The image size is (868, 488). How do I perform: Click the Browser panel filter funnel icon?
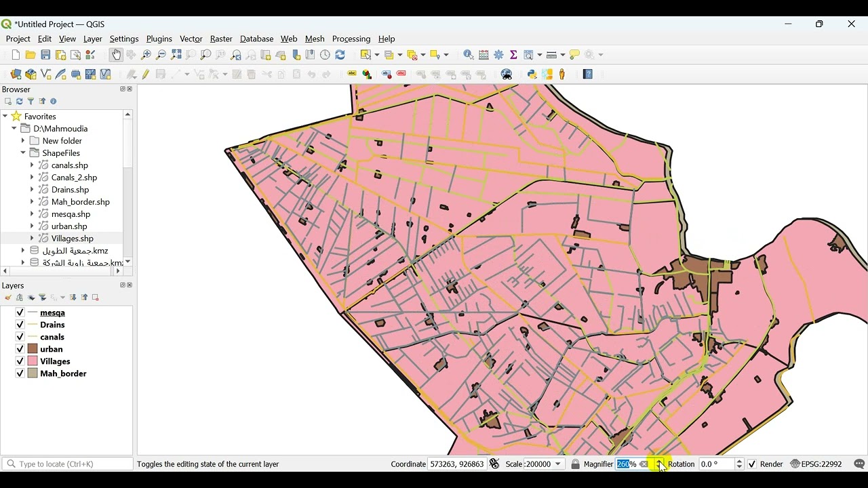click(31, 102)
